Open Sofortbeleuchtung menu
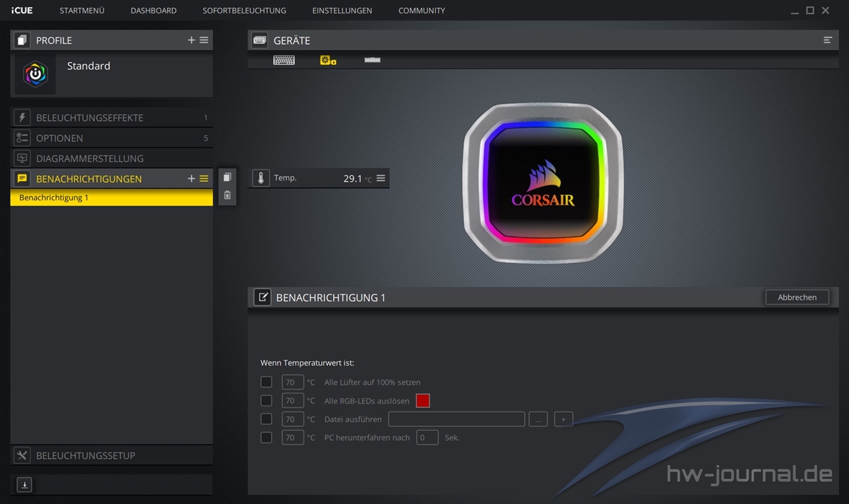This screenshot has height=504, width=849. tap(245, 11)
